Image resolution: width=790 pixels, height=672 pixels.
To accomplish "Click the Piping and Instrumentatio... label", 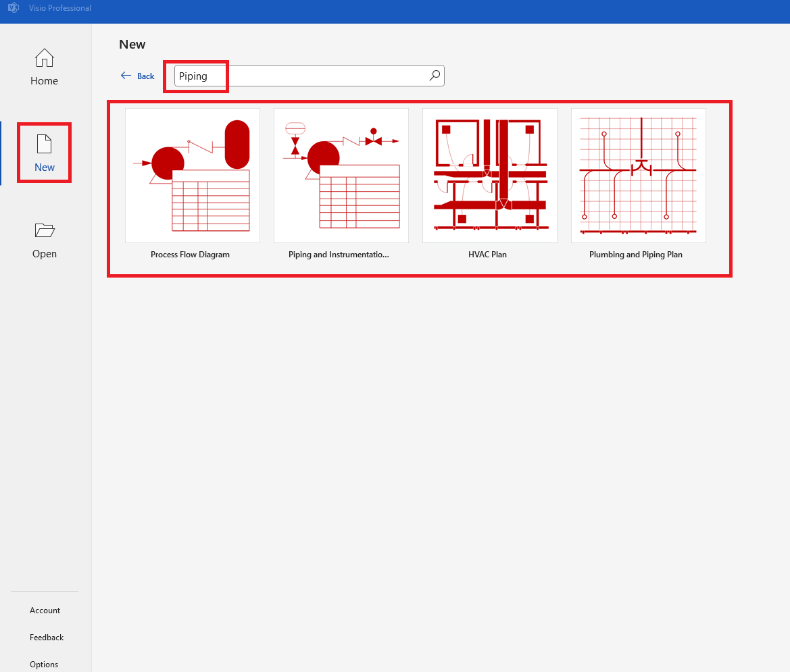I will click(339, 255).
